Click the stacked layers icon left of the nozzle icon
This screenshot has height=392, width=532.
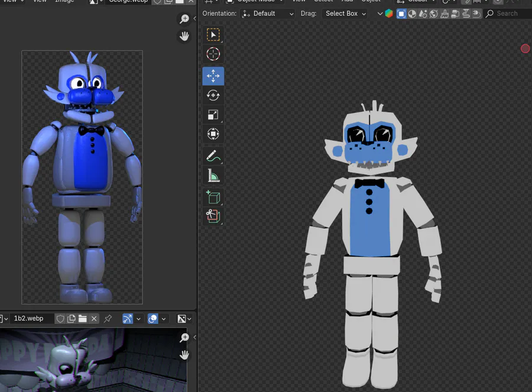tap(455, 14)
